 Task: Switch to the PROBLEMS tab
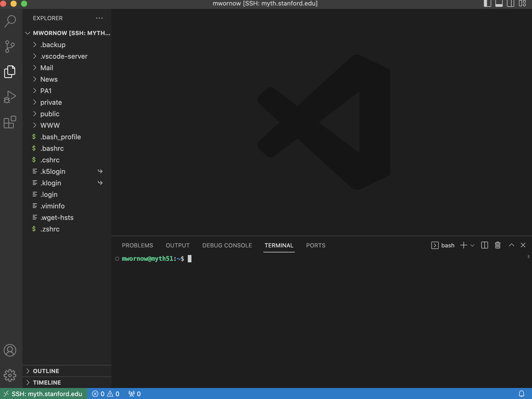pos(137,245)
